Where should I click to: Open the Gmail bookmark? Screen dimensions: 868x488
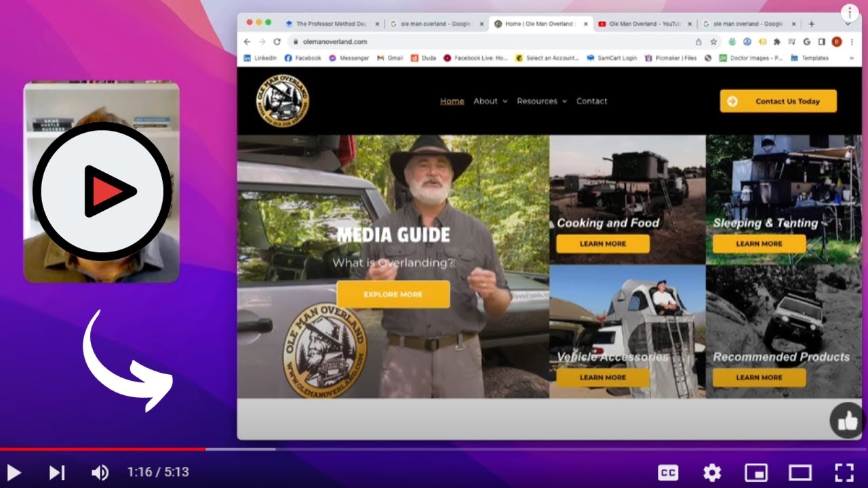tap(390, 58)
